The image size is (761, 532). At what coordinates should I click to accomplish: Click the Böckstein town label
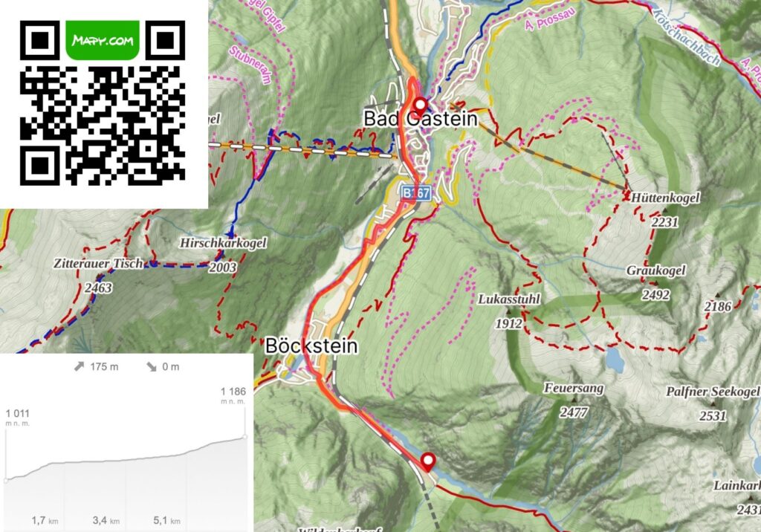(311, 346)
